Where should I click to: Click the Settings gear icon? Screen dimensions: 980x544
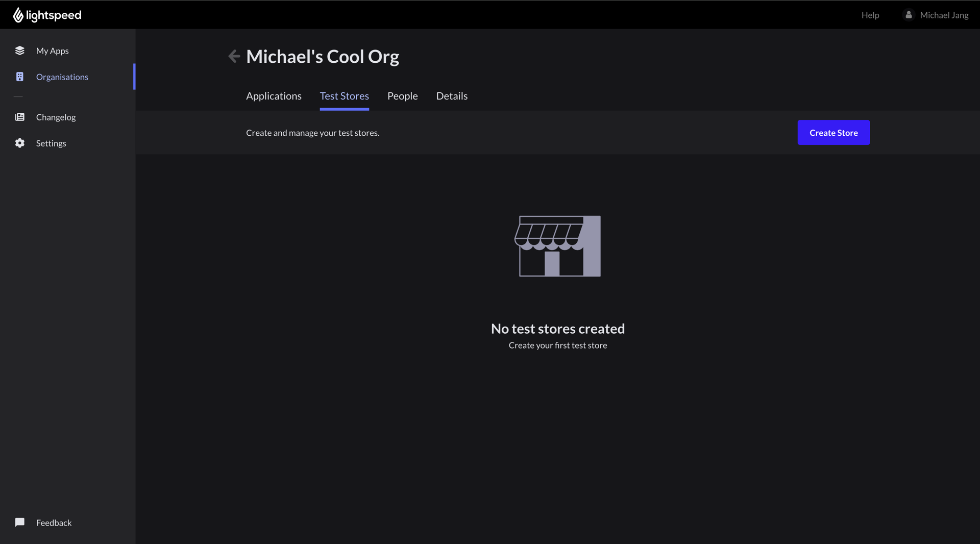click(x=19, y=143)
